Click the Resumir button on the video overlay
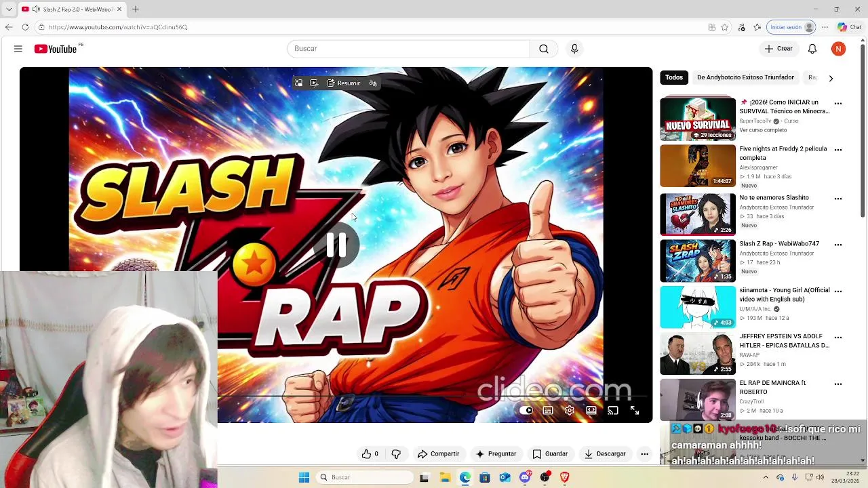Screen dimensions: 868x488 (x=344, y=83)
